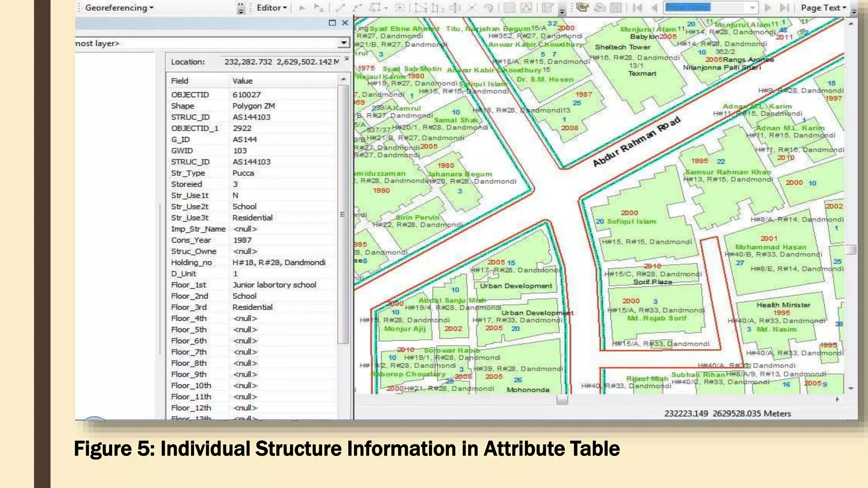The image size is (868, 488).
Task: Select the Point construction tool
Action: coord(400,8)
